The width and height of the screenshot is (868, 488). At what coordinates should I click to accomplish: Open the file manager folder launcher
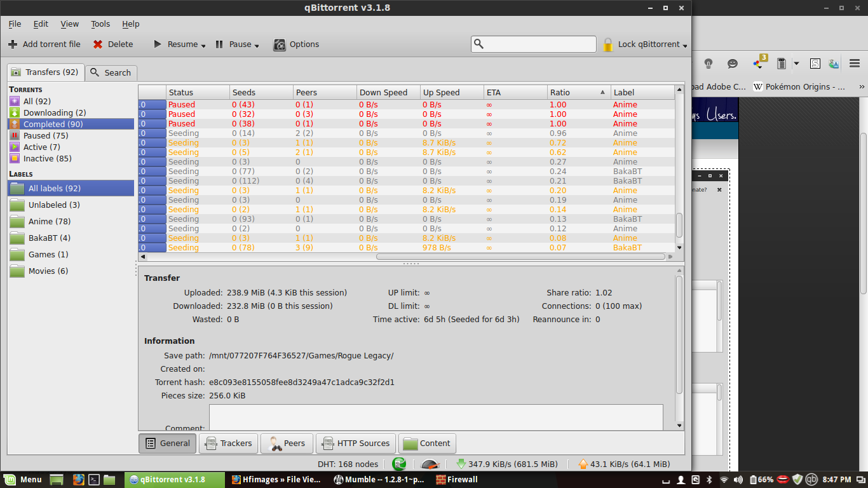(x=109, y=480)
